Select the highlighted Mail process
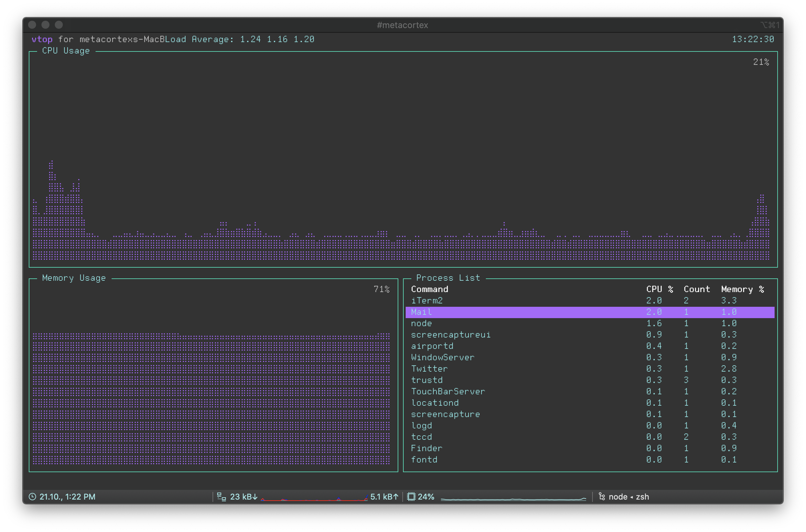 [590, 312]
